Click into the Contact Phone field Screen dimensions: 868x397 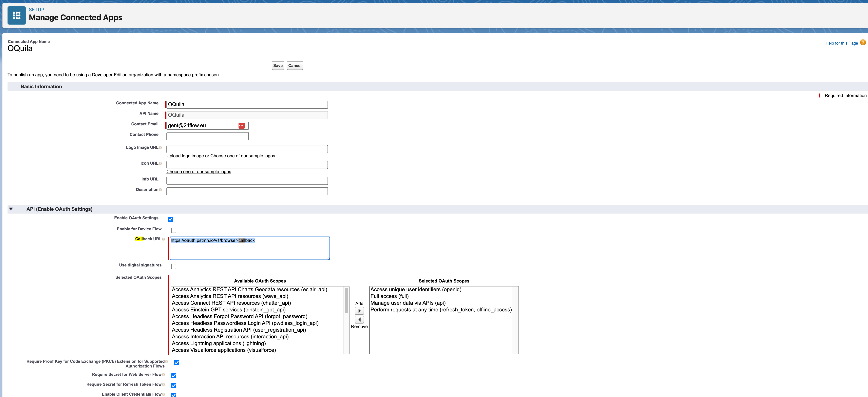click(207, 136)
